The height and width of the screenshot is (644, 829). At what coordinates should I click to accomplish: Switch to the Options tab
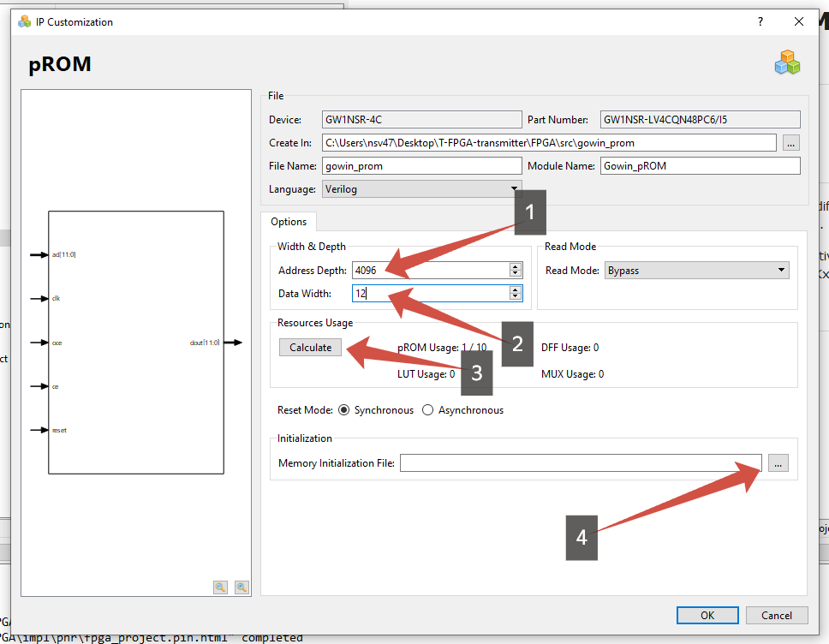coord(289,222)
